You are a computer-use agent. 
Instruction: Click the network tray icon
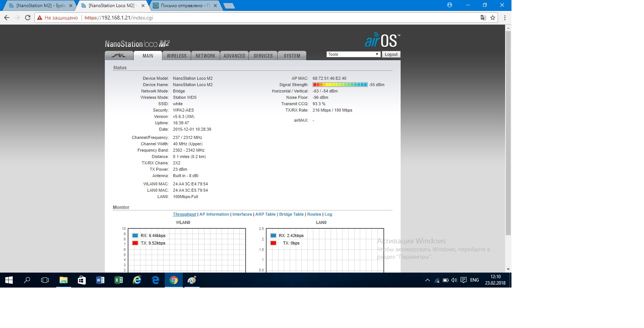point(437,280)
